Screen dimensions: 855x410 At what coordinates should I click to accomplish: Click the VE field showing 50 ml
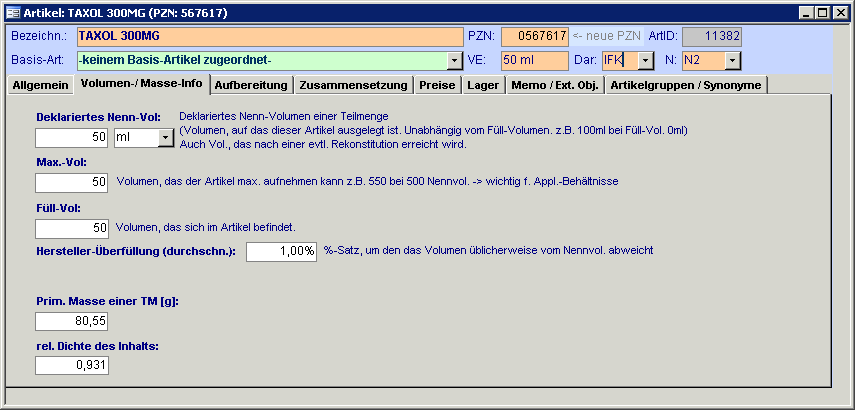(535, 61)
